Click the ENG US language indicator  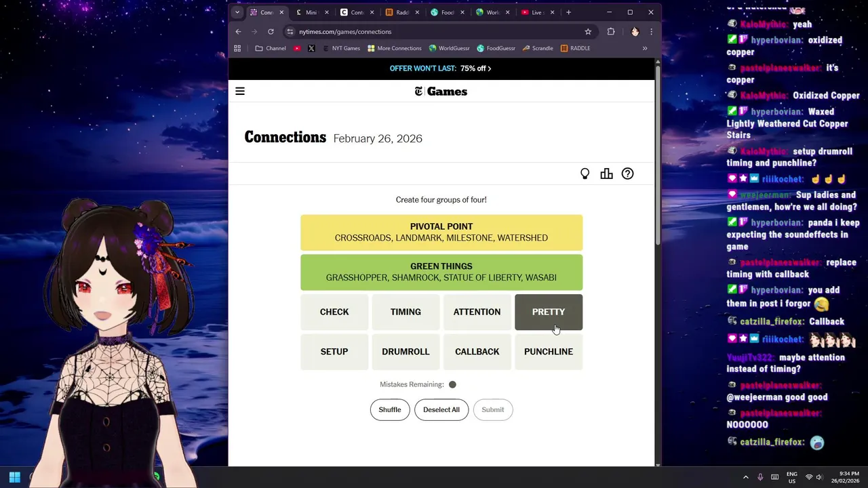791,477
